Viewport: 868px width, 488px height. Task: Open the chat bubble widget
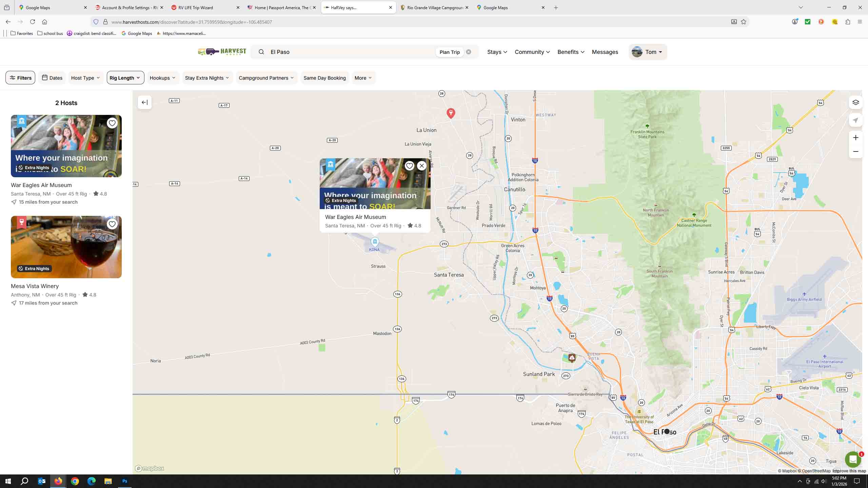(853, 460)
